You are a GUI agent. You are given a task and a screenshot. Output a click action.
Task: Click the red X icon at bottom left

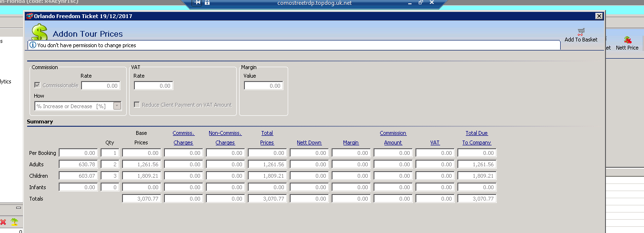click(x=3, y=222)
